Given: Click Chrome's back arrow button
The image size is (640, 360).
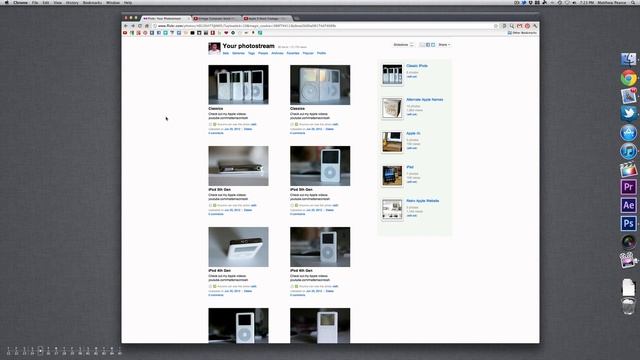Looking at the screenshot, I should [x=126, y=26].
